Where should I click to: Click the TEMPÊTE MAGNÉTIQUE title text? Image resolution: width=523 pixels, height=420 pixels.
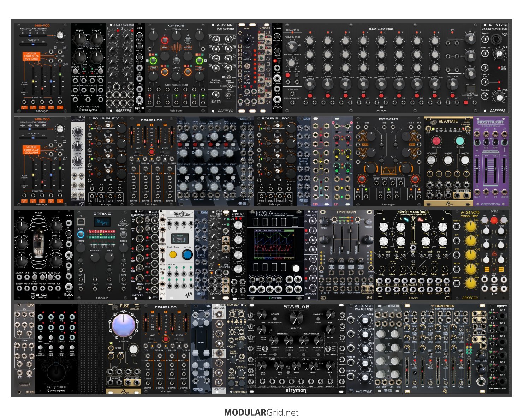(x=412, y=212)
